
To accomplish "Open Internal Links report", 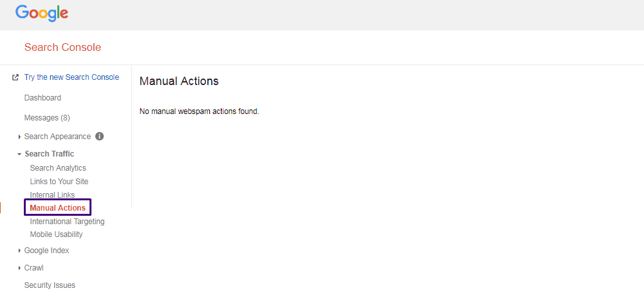I will click(53, 195).
